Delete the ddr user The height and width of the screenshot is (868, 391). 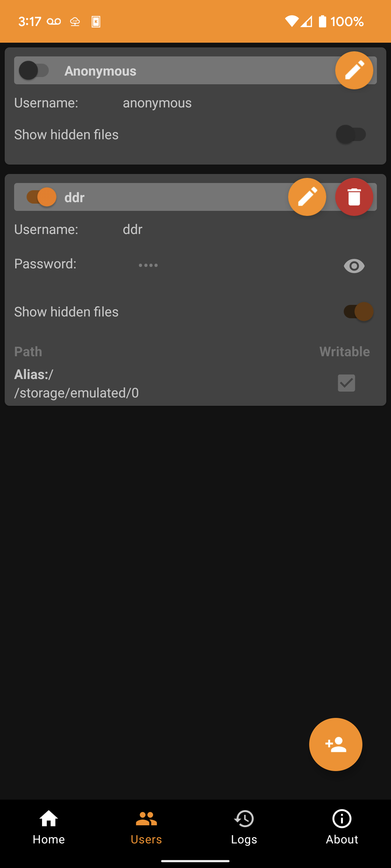tap(354, 197)
